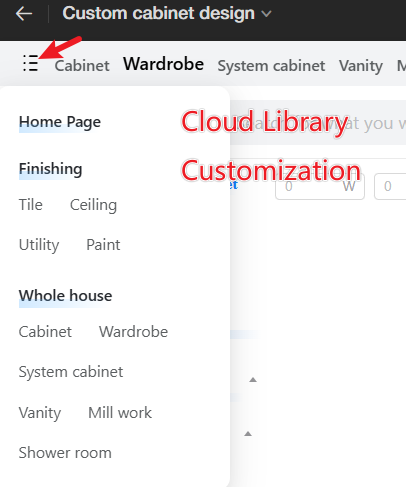Viewport: 406px width, 487px height.
Task: Select Mill work category
Action: [x=120, y=413]
